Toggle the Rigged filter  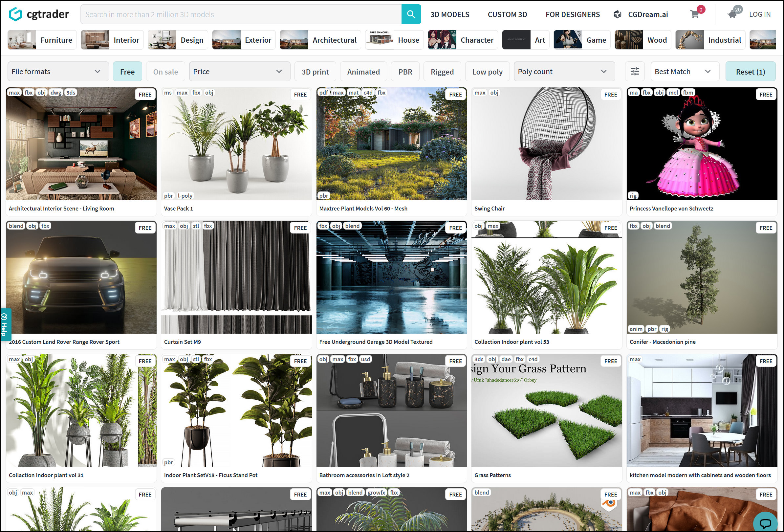(x=442, y=72)
